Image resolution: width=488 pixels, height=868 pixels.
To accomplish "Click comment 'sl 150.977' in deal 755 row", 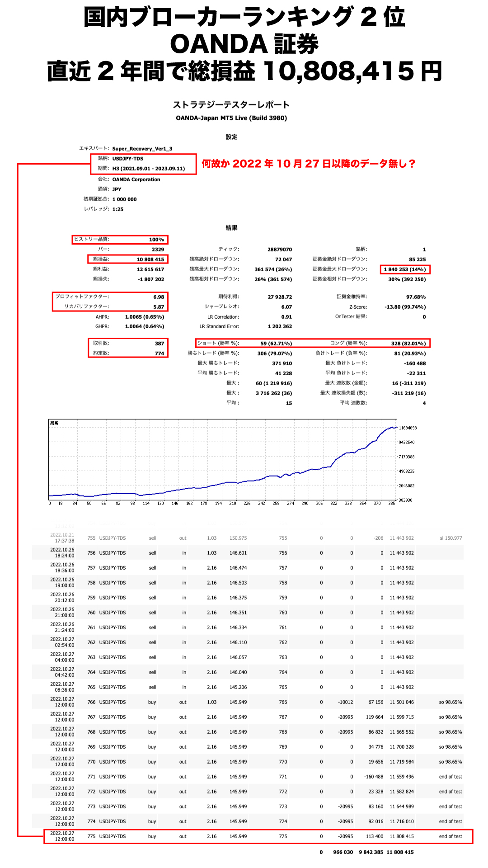I will coord(451,538).
